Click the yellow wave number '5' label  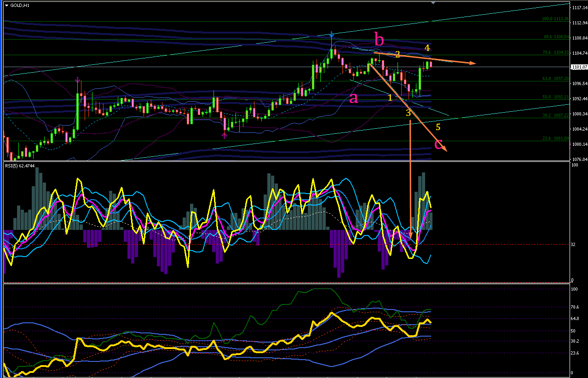(x=438, y=126)
